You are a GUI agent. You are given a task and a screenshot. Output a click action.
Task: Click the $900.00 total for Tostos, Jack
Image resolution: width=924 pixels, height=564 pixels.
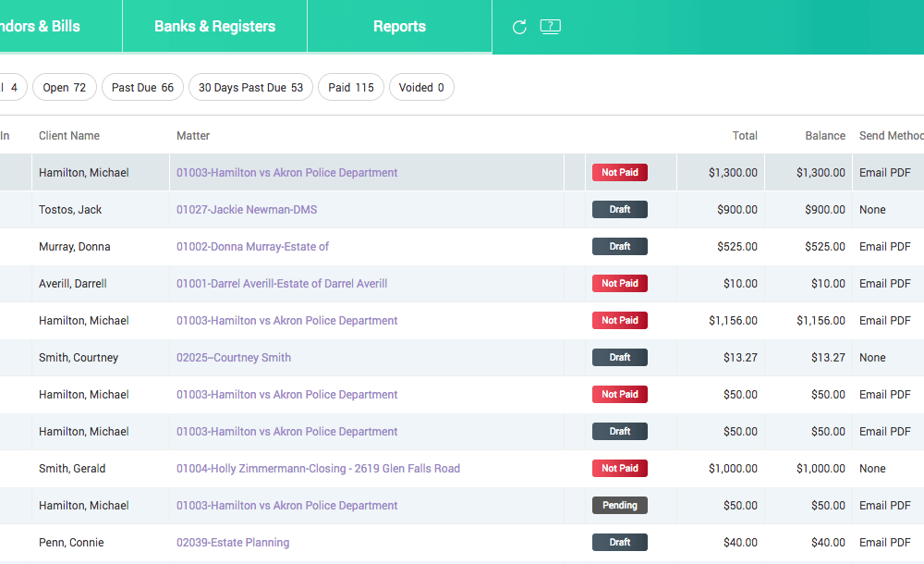pyautogui.click(x=737, y=210)
